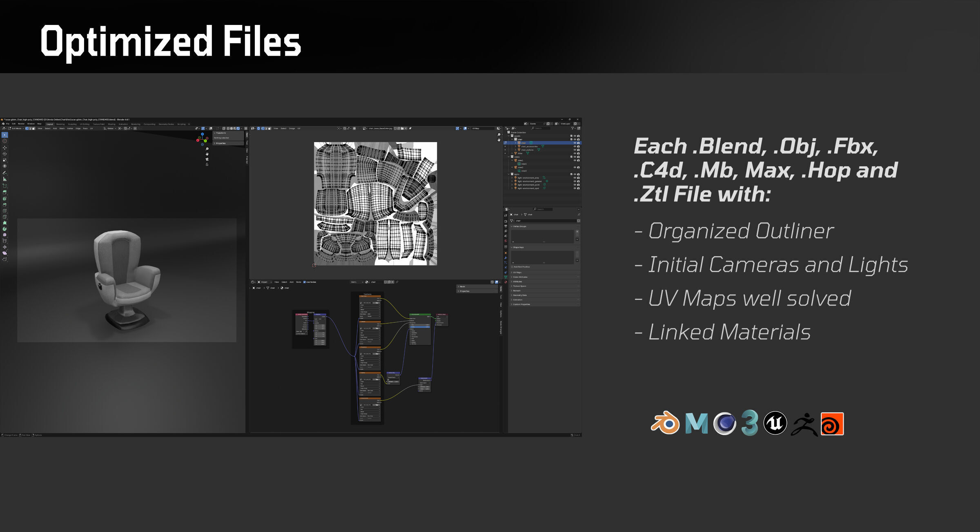
Task: Click the camera view icon in viewport
Action: [207, 159]
